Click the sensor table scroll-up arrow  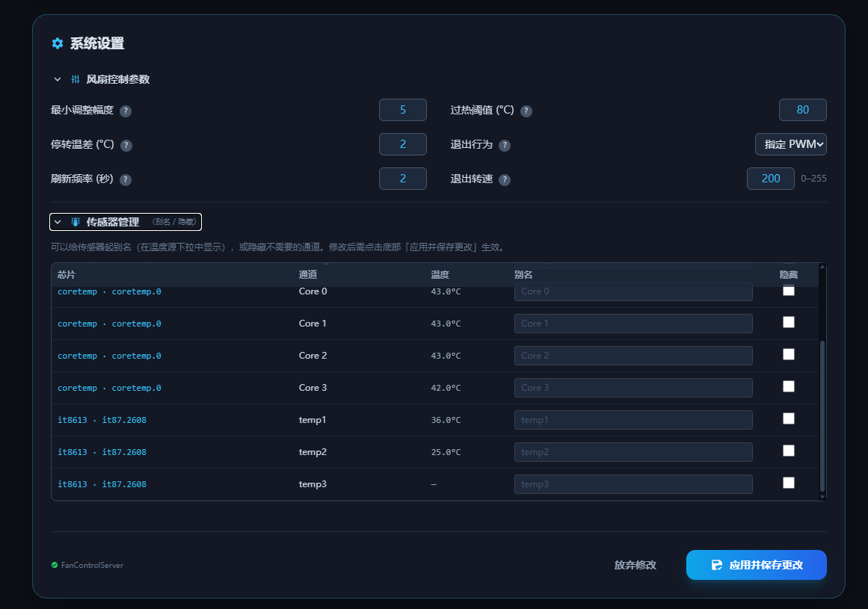point(822,267)
